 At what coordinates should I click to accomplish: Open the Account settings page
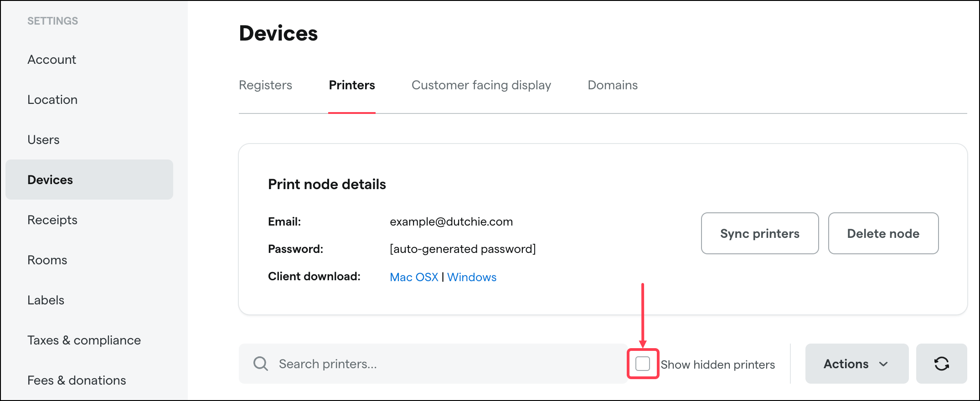(52, 59)
